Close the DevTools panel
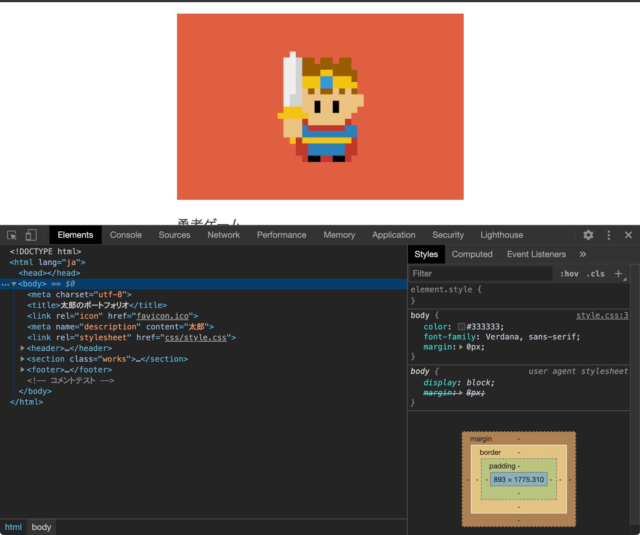This screenshot has height=535, width=640. point(628,235)
